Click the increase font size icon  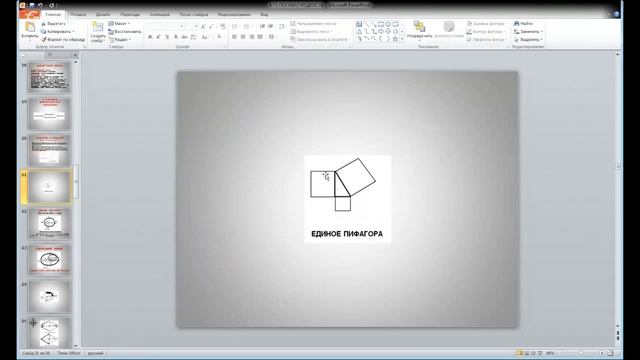pyautogui.click(x=203, y=27)
